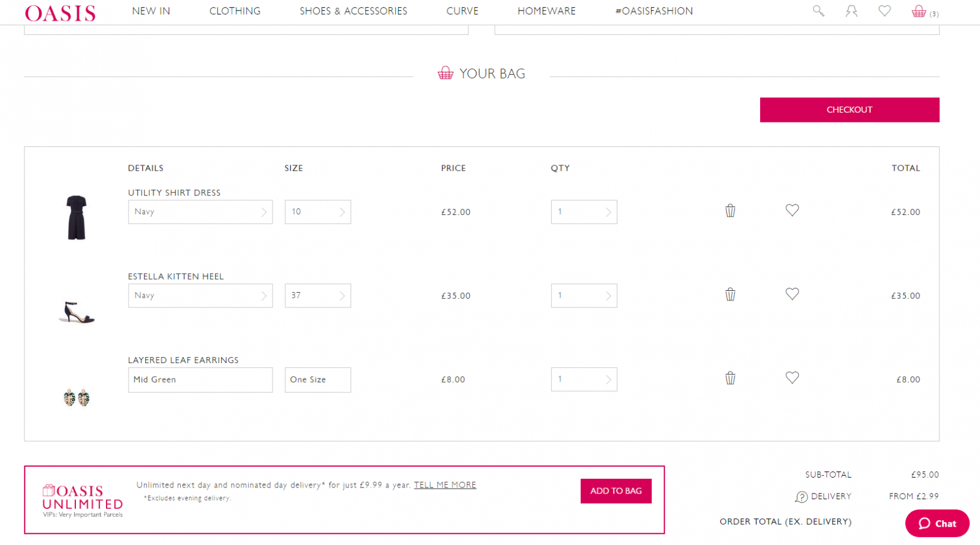This screenshot has width=980, height=545.
Task: Open quantity dropdown for Layered Leaf Earrings
Action: point(584,380)
